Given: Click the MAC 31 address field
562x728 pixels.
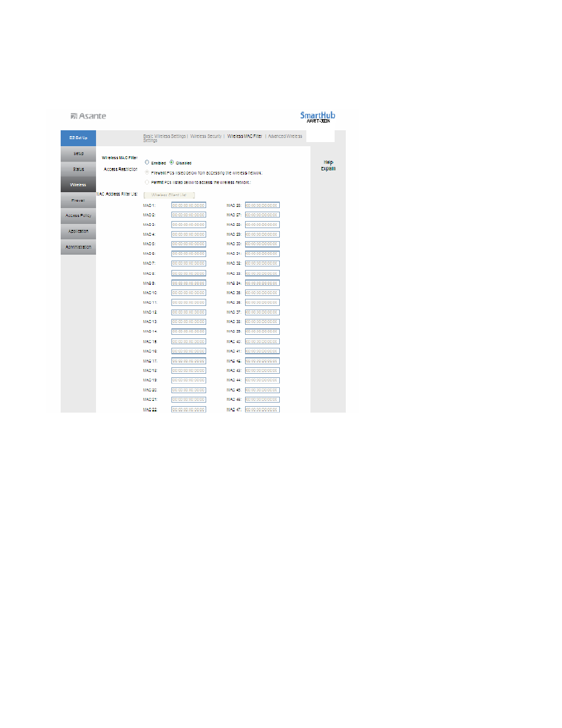Looking at the screenshot, I should [x=262, y=253].
